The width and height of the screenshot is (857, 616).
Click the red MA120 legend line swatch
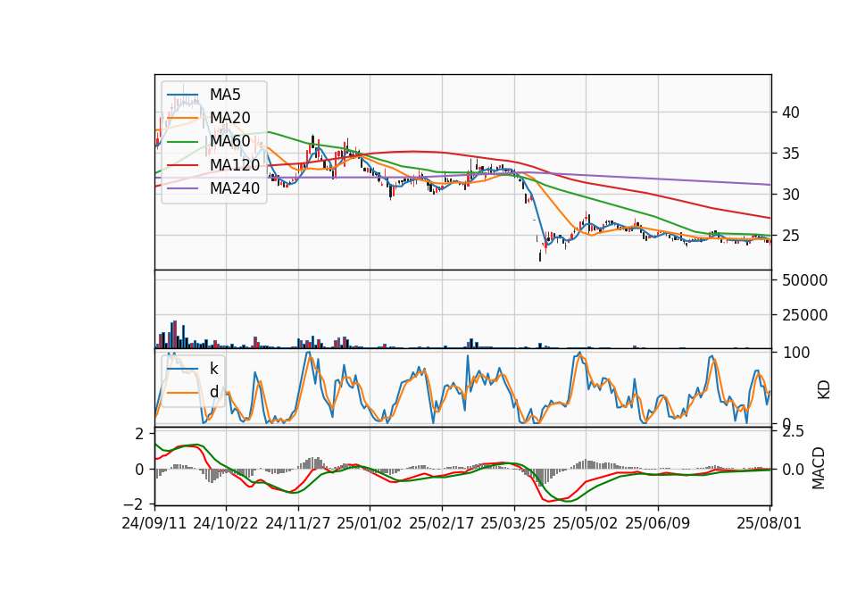click(x=182, y=165)
